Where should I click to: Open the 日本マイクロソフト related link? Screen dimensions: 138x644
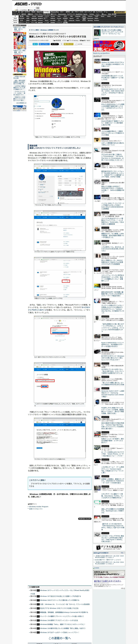click(x=36, y=509)
